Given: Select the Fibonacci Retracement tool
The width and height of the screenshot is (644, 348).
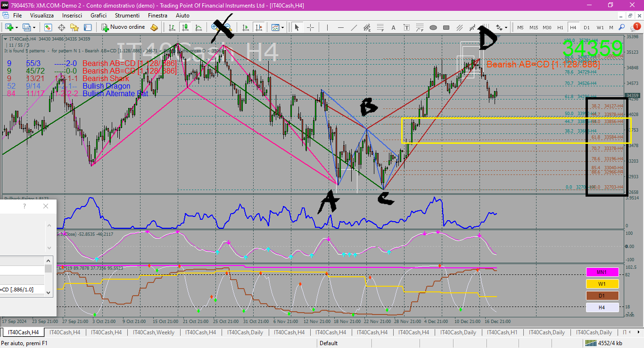Looking at the screenshot, I should [380, 27].
